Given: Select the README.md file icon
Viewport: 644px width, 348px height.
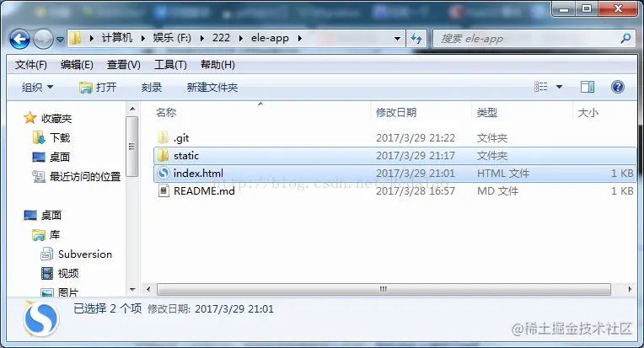Looking at the screenshot, I should click(164, 190).
